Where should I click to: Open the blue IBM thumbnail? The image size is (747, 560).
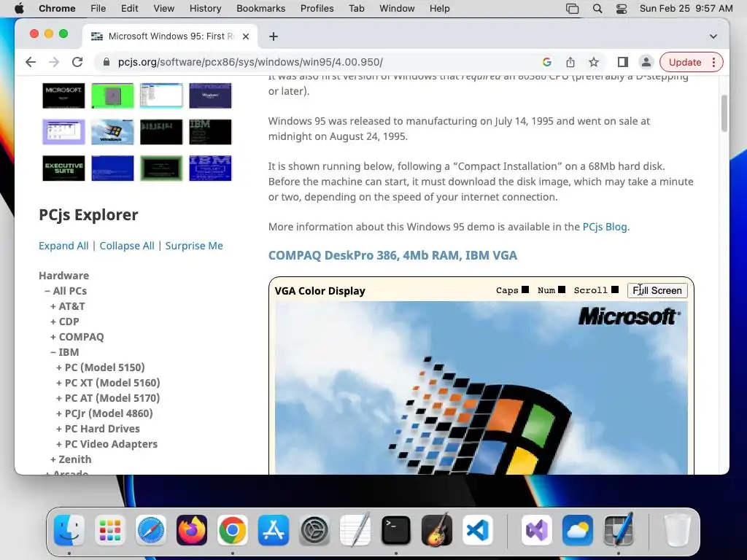[210, 168]
